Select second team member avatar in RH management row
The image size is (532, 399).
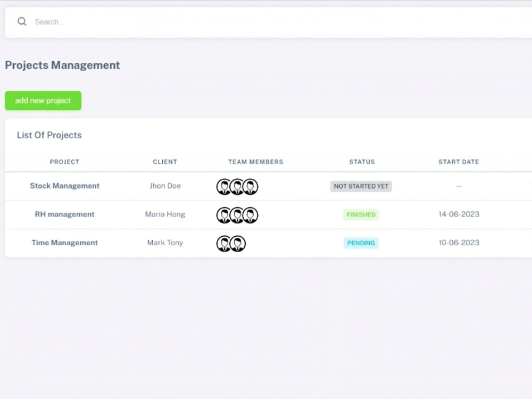237,215
